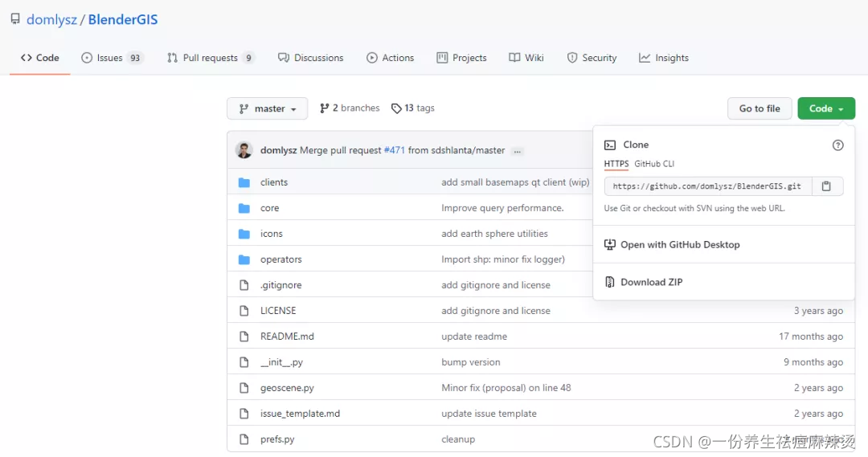Copy the clone URL with clipboard icon
The width and height of the screenshot is (868, 457).
click(x=826, y=186)
